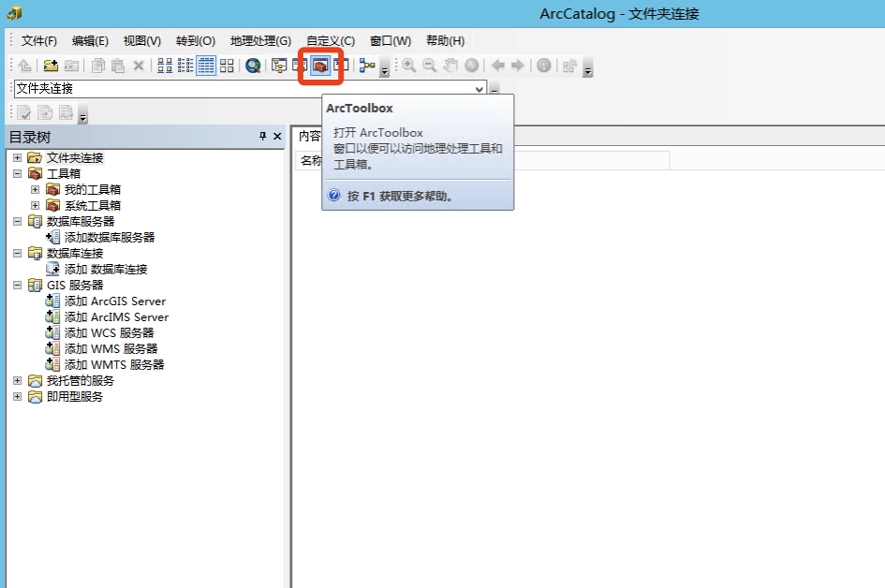
Task: Click Import Metadata icon
Action: click(66, 112)
